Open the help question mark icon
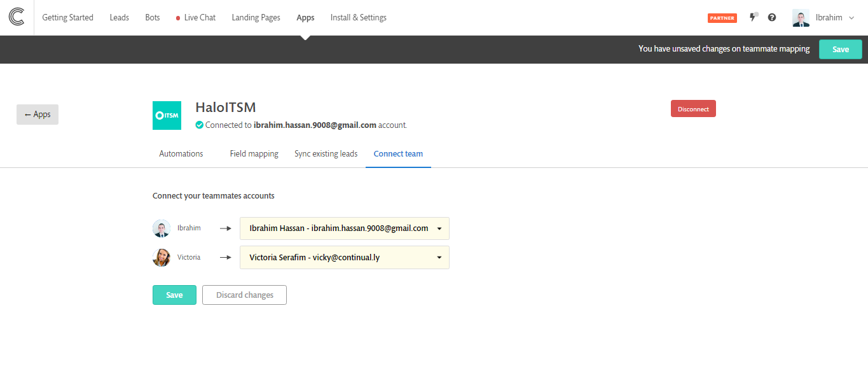 pos(772,18)
